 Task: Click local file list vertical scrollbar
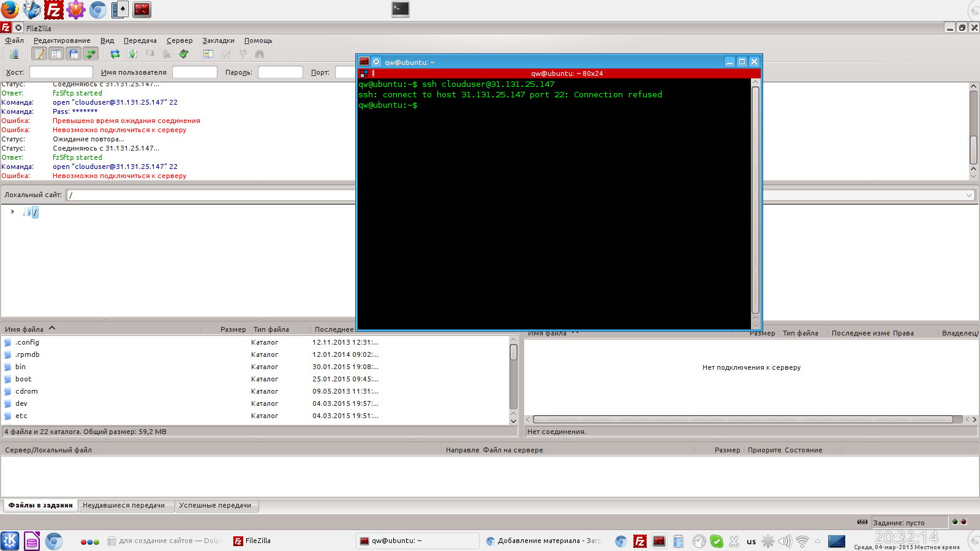[513, 380]
